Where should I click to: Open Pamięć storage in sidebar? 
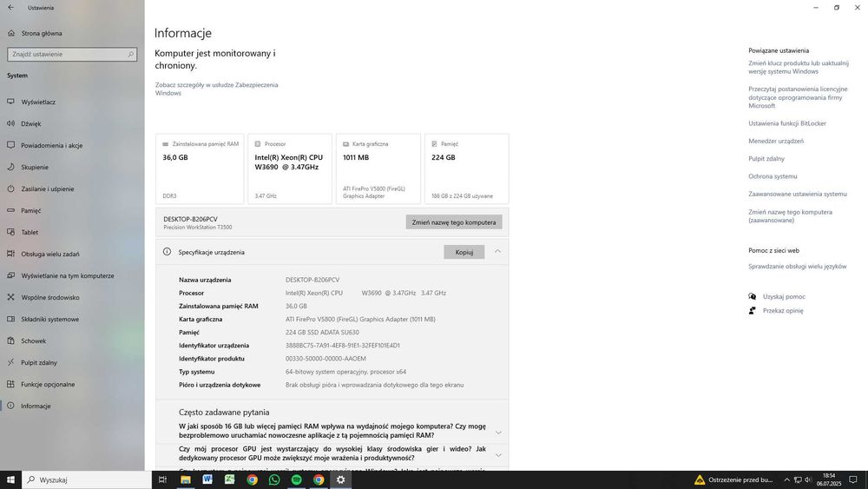point(31,210)
